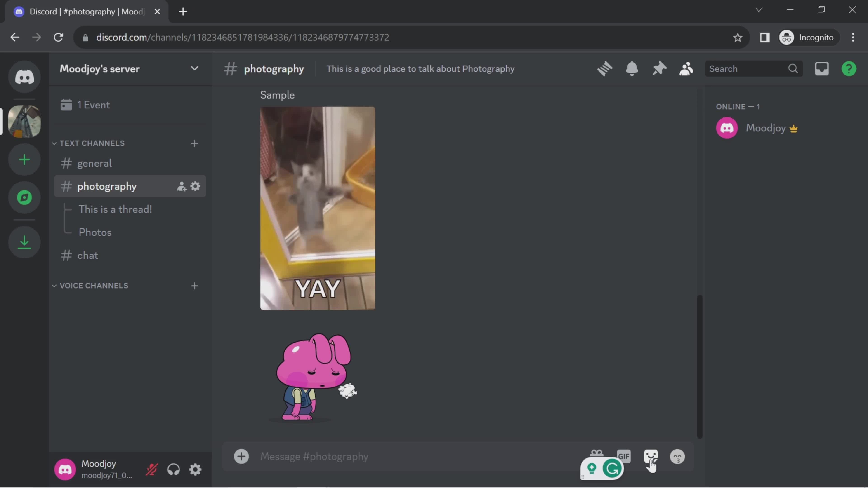
Task: Click the Grammarly G icon
Action: (612, 469)
